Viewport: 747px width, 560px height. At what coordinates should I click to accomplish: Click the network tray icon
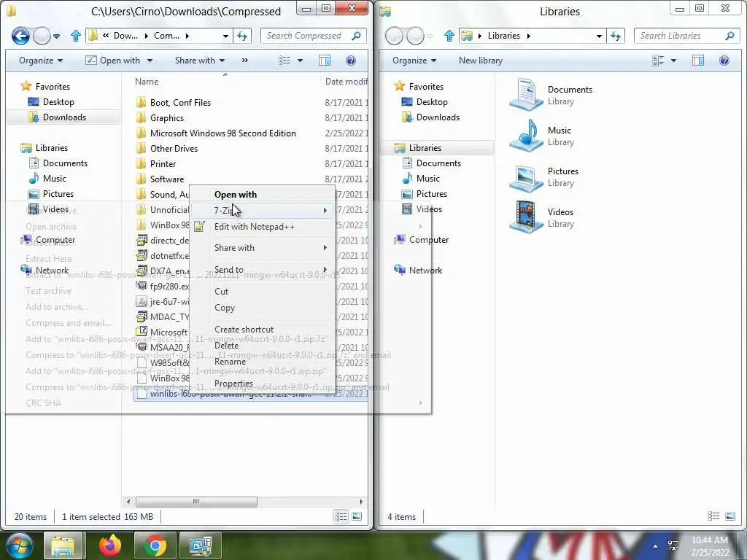click(x=673, y=545)
